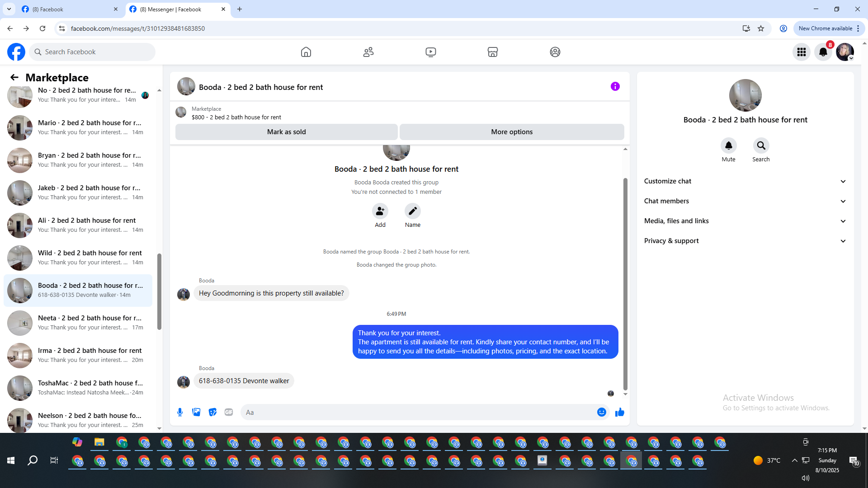Open the GIF picker icon

[x=229, y=412]
